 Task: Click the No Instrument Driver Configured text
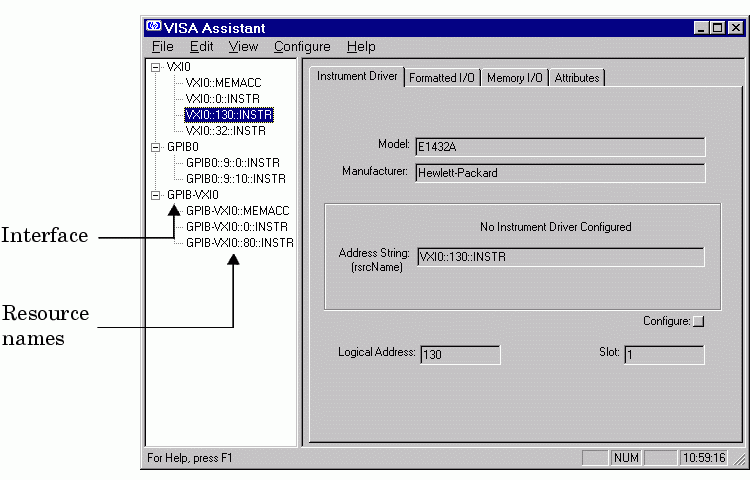pyautogui.click(x=555, y=227)
